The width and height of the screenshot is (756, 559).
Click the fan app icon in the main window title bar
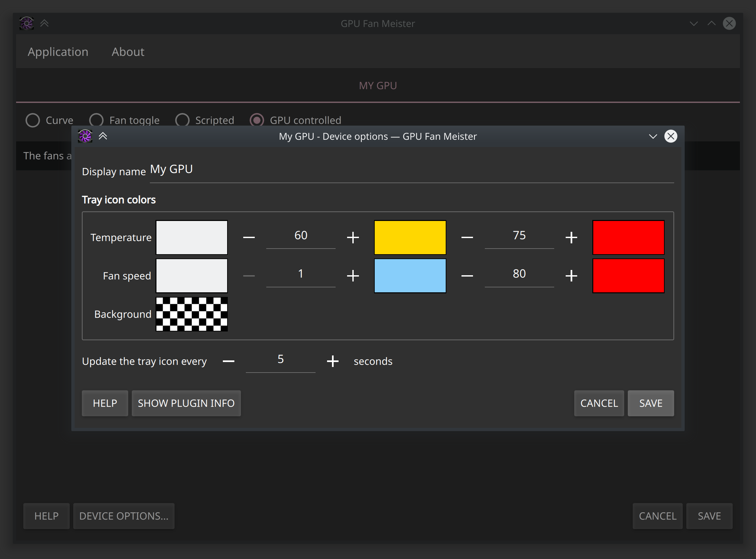coord(26,23)
